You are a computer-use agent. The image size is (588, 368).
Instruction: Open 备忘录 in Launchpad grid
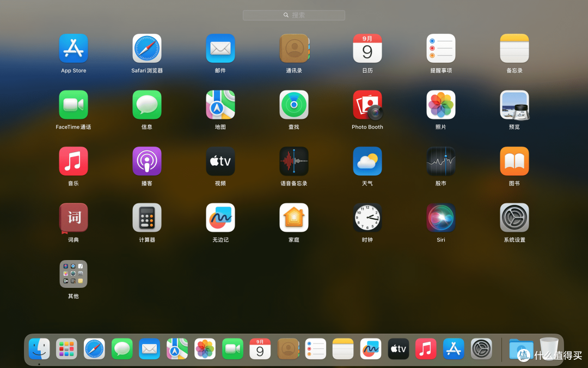point(514,49)
